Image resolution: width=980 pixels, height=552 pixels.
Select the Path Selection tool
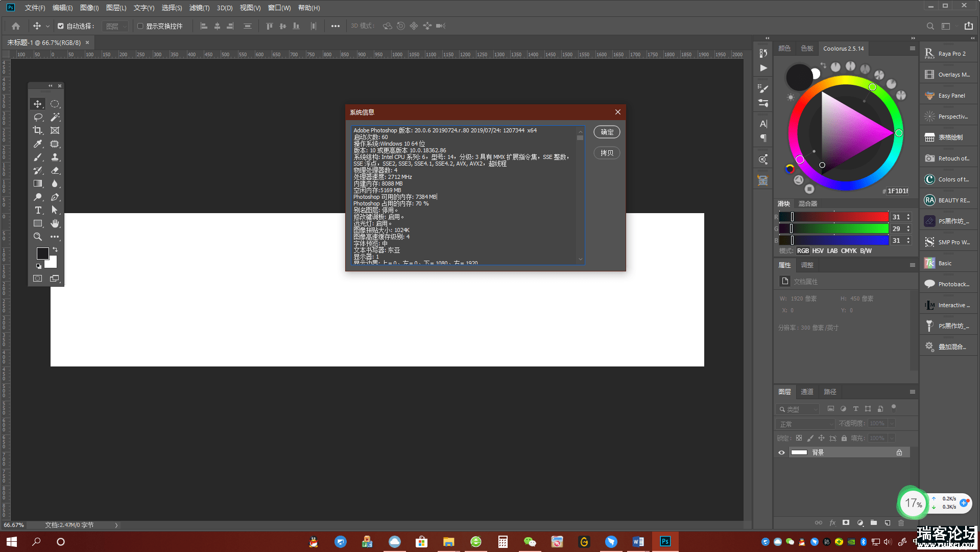tap(55, 210)
